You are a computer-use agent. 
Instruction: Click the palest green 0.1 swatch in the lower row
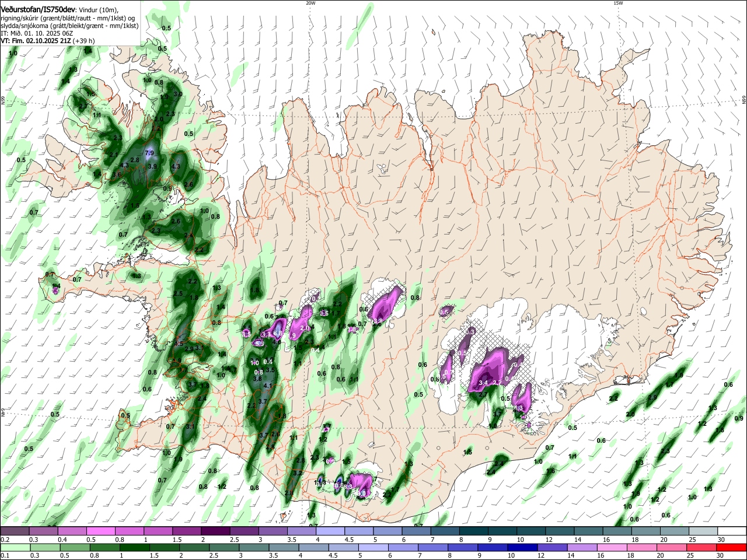(15, 547)
